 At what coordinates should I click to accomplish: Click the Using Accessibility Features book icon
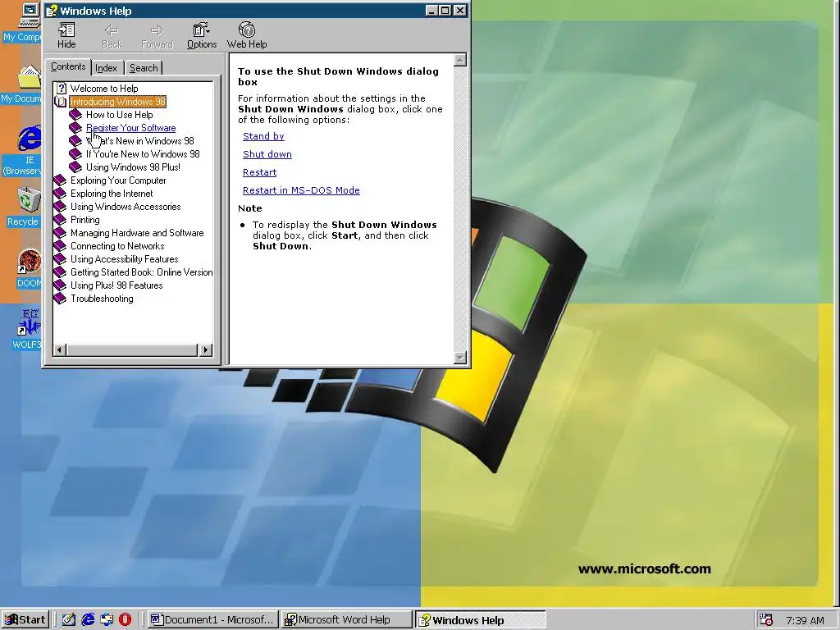60,259
